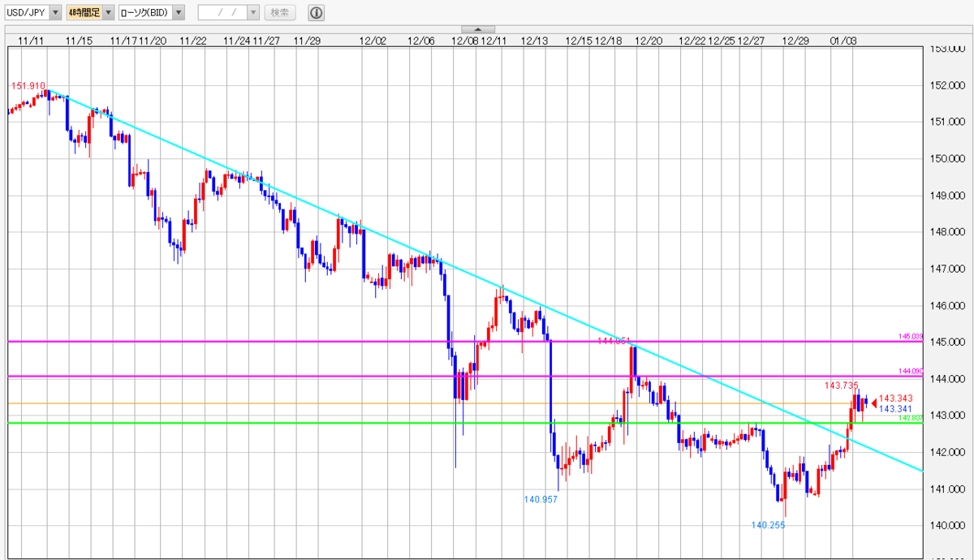Click the date input field

[x=222, y=13]
